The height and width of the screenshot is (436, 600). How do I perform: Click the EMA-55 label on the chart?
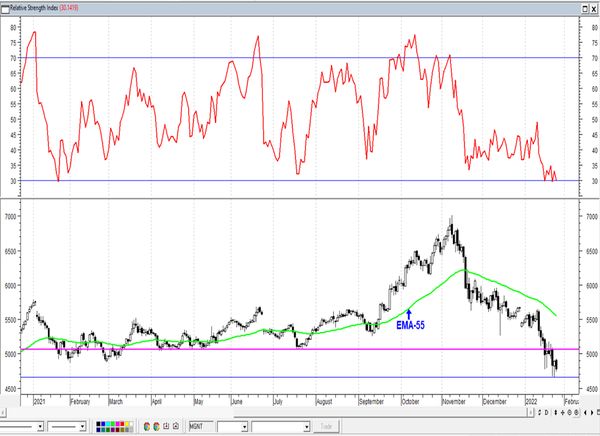(x=410, y=325)
